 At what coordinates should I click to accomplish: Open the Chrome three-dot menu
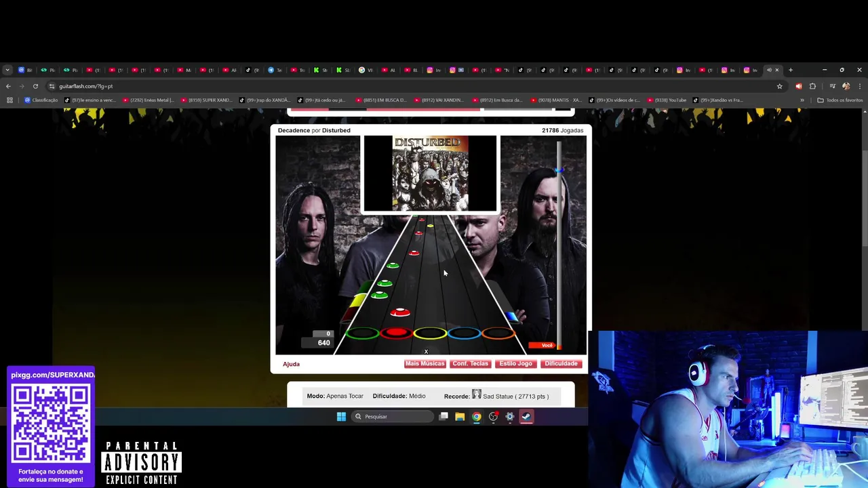coord(859,86)
